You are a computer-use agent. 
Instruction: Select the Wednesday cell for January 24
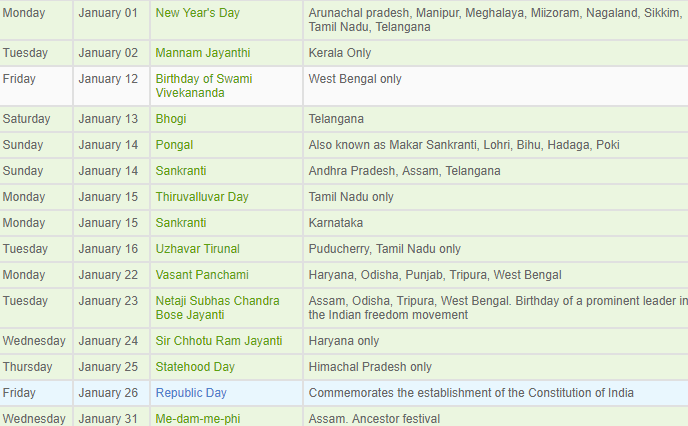click(36, 341)
